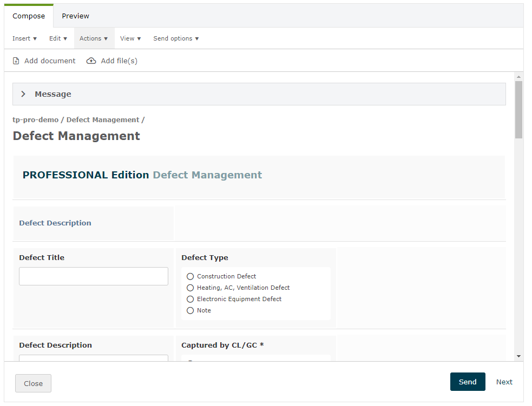This screenshot has width=532, height=406.
Task: Choose the Electronic Equipment Defect radio button
Action: click(x=190, y=299)
